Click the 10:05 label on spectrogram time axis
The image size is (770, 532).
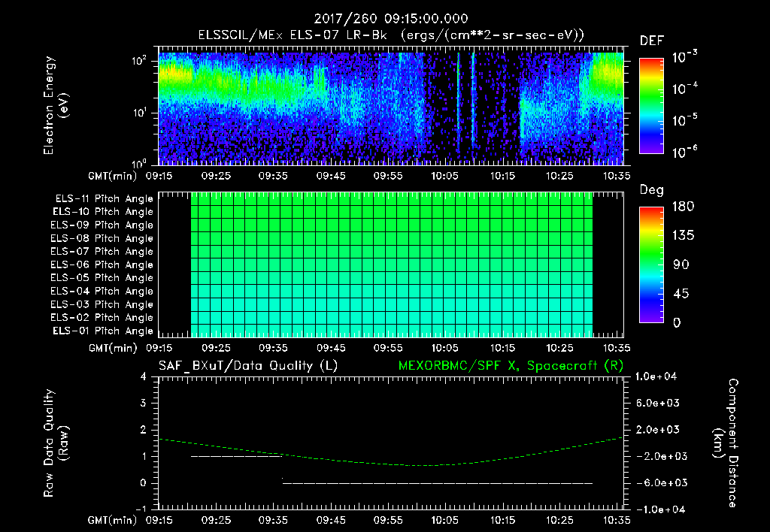(445, 176)
